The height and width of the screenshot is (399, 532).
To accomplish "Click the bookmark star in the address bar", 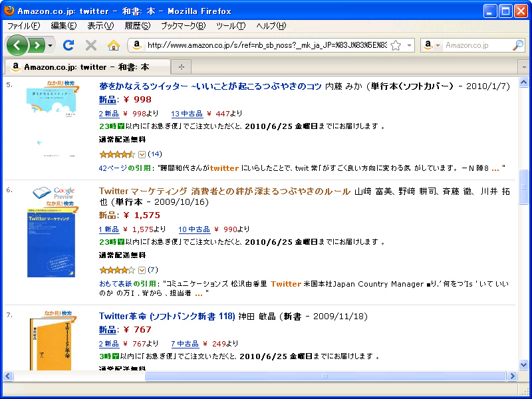I will point(394,47).
